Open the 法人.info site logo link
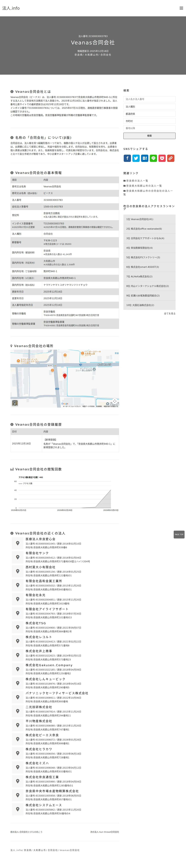186x868 pixels. (x=11, y=8)
